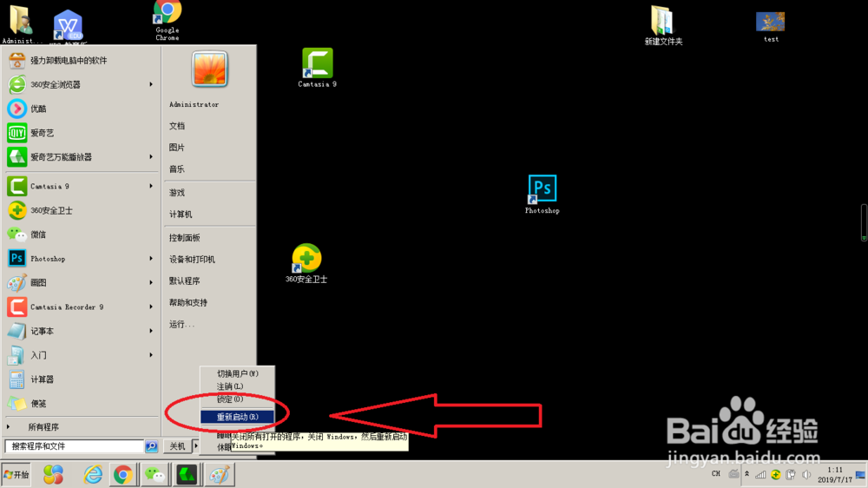Image resolution: width=868 pixels, height=488 pixels.
Task: Expand 记事本 jump list arrow
Action: (150, 331)
